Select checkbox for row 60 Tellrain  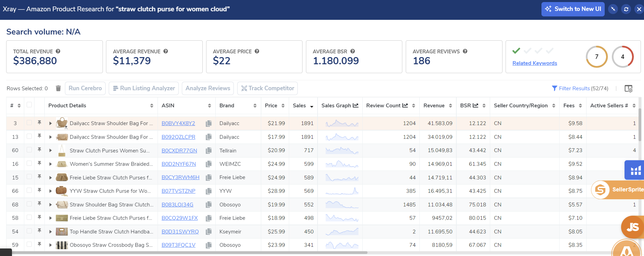pyautogui.click(x=29, y=149)
